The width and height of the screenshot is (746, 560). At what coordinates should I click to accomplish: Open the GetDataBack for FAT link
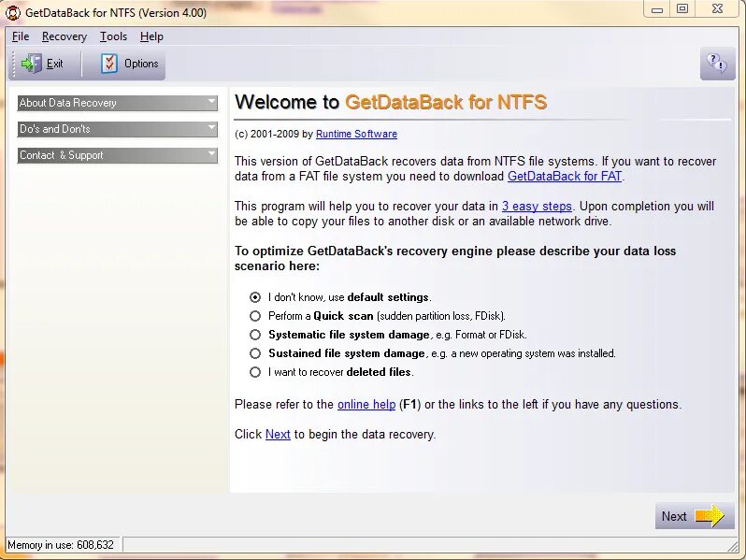pyautogui.click(x=565, y=176)
